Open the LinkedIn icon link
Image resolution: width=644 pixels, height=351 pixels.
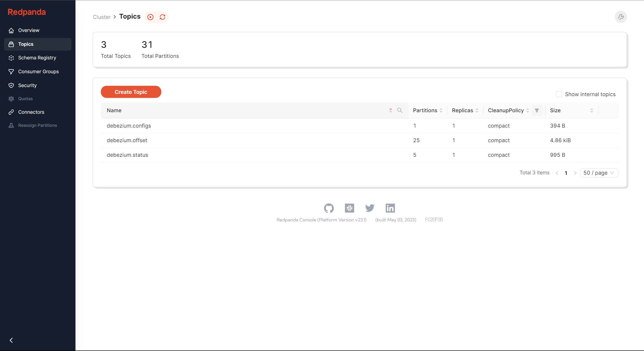pyautogui.click(x=390, y=208)
